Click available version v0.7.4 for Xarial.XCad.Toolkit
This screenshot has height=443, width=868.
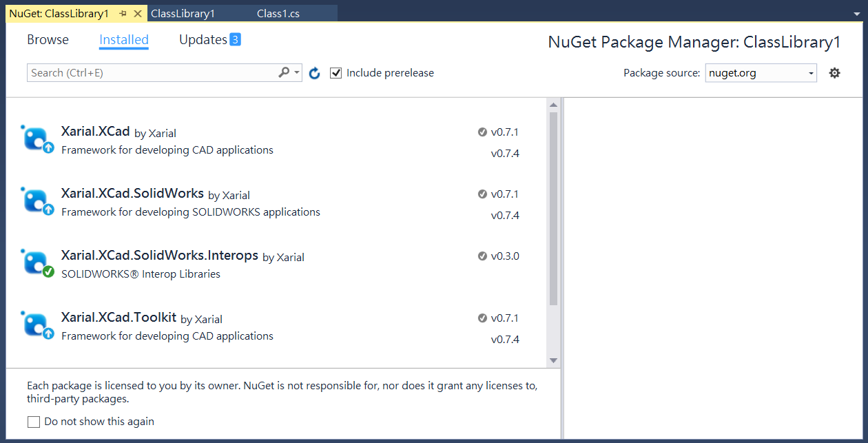coord(505,340)
